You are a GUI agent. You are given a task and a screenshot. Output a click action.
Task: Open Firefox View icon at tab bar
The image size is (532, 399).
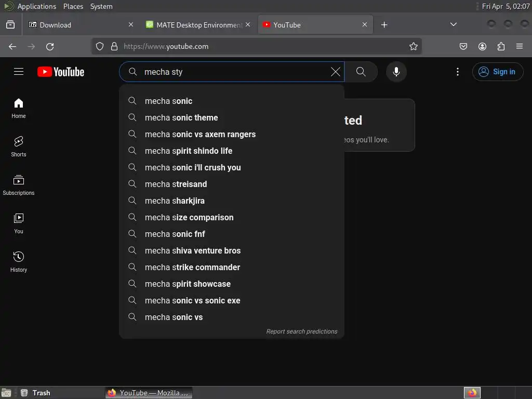[x=10, y=25]
